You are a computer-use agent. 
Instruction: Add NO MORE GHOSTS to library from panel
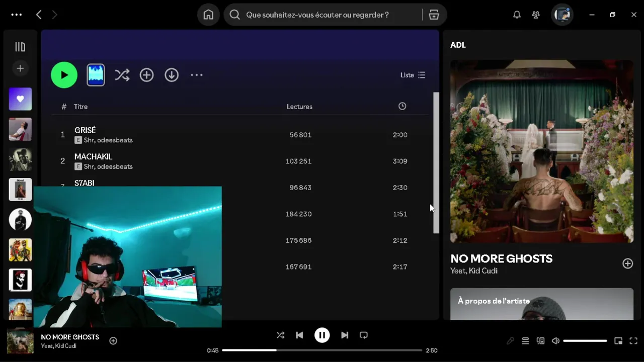[x=627, y=263]
